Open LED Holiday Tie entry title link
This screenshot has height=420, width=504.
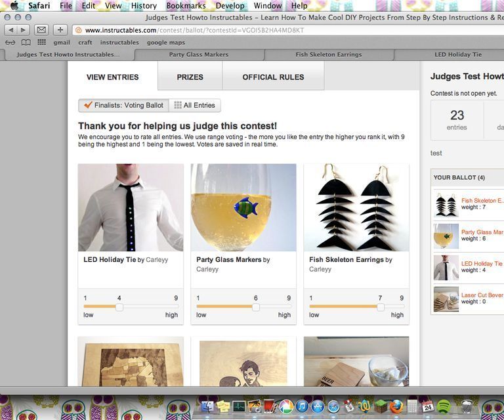click(x=110, y=260)
